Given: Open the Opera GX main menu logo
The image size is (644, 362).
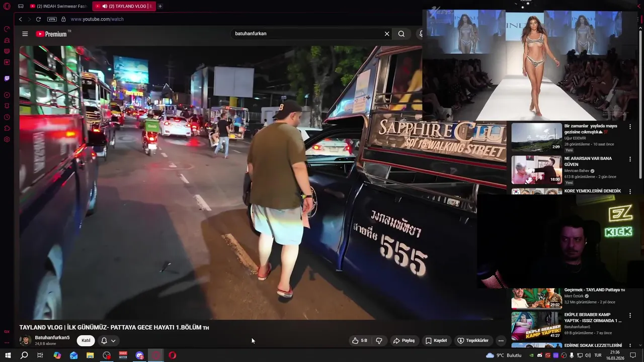Looking at the screenshot, I should point(7,6).
